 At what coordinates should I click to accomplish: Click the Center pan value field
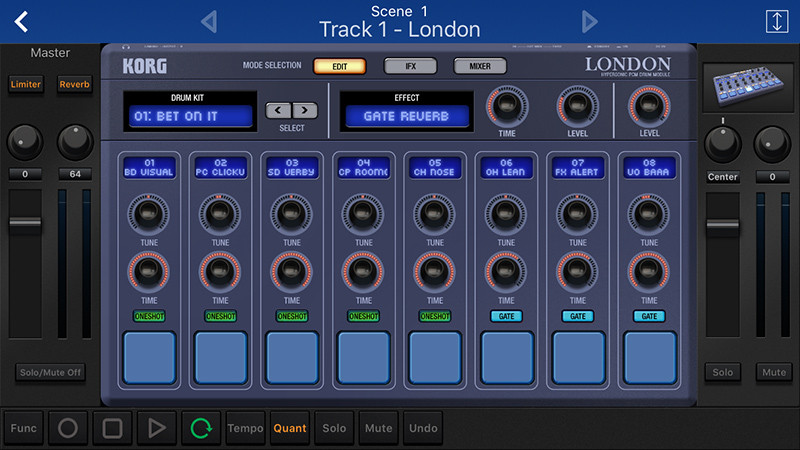(x=722, y=177)
